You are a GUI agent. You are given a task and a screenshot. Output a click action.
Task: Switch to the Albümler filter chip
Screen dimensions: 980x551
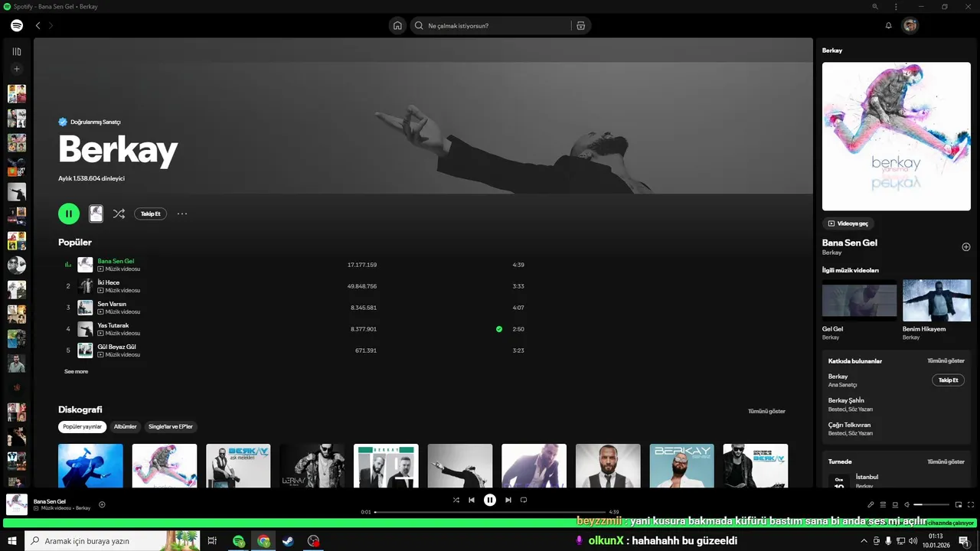[125, 426]
